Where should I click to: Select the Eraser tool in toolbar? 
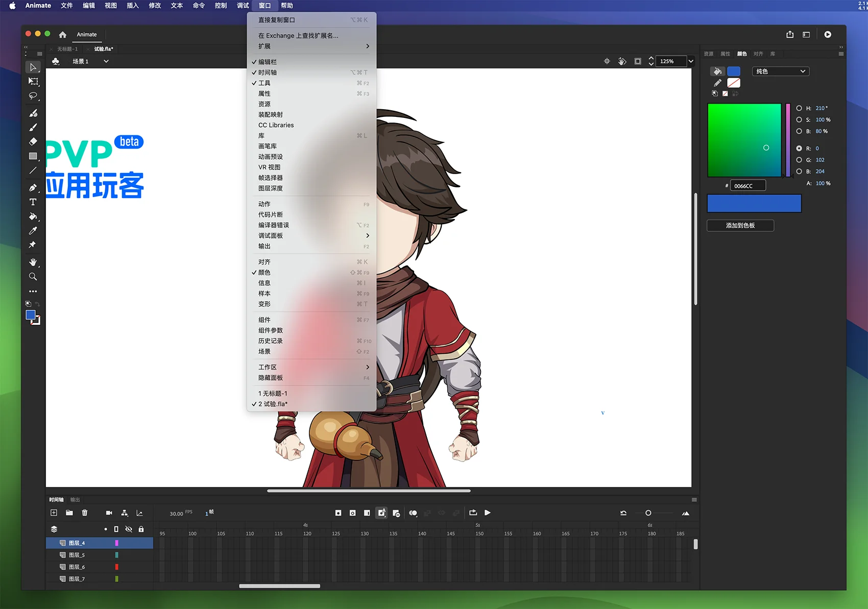(x=33, y=141)
